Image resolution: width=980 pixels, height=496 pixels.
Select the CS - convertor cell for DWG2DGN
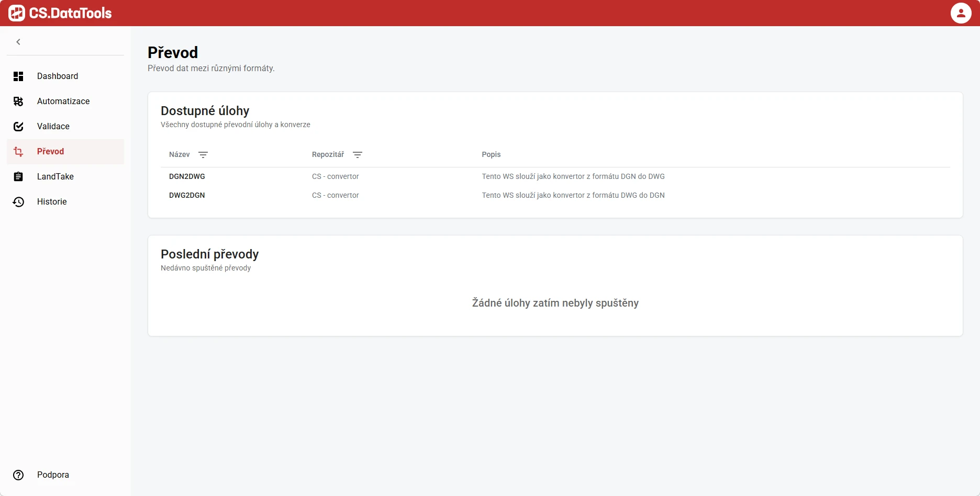point(335,196)
